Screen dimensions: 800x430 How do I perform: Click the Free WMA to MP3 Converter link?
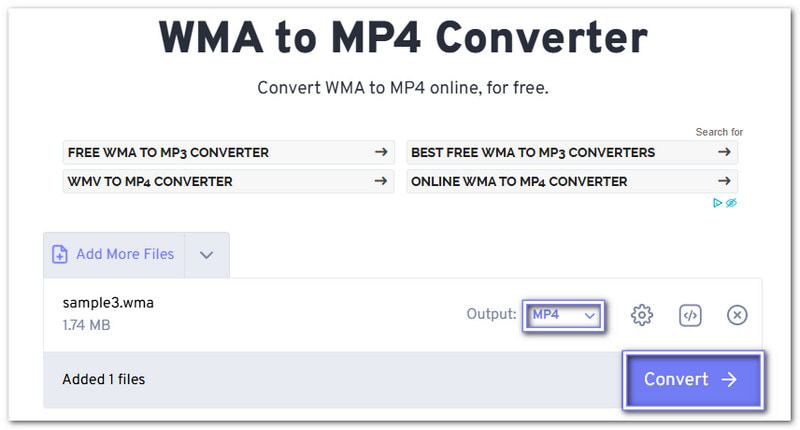(x=168, y=153)
